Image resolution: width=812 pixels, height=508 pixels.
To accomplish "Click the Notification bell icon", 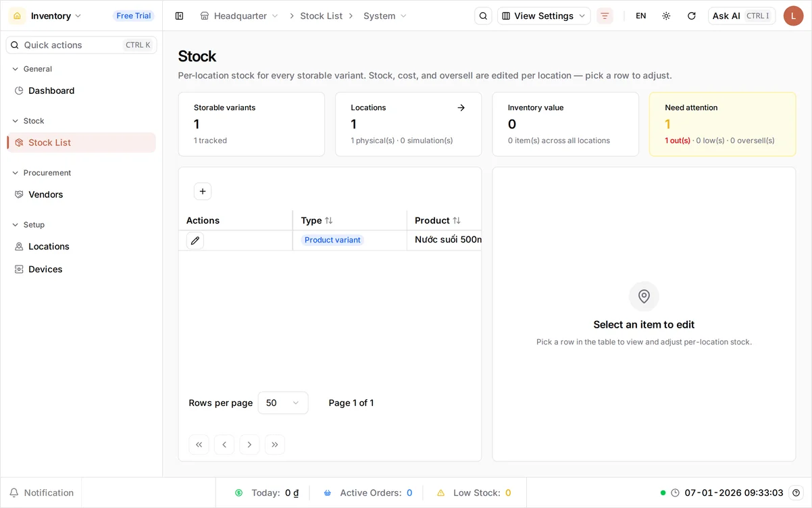I will pyautogui.click(x=14, y=492).
